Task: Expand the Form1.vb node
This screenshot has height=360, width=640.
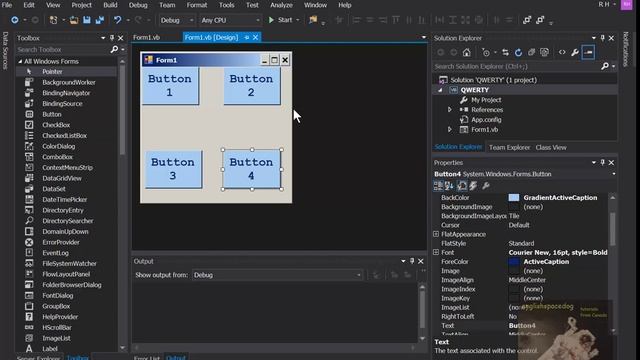Action: pos(450,129)
